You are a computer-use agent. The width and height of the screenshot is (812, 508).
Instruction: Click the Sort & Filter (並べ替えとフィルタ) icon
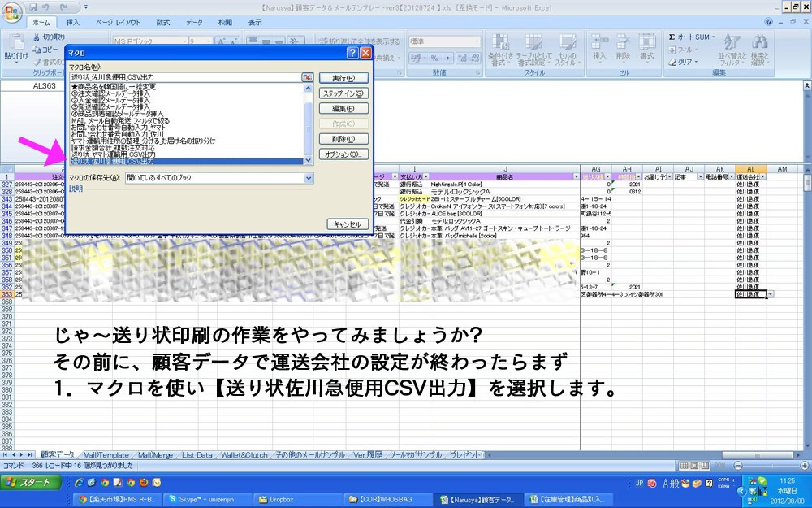pos(732,42)
